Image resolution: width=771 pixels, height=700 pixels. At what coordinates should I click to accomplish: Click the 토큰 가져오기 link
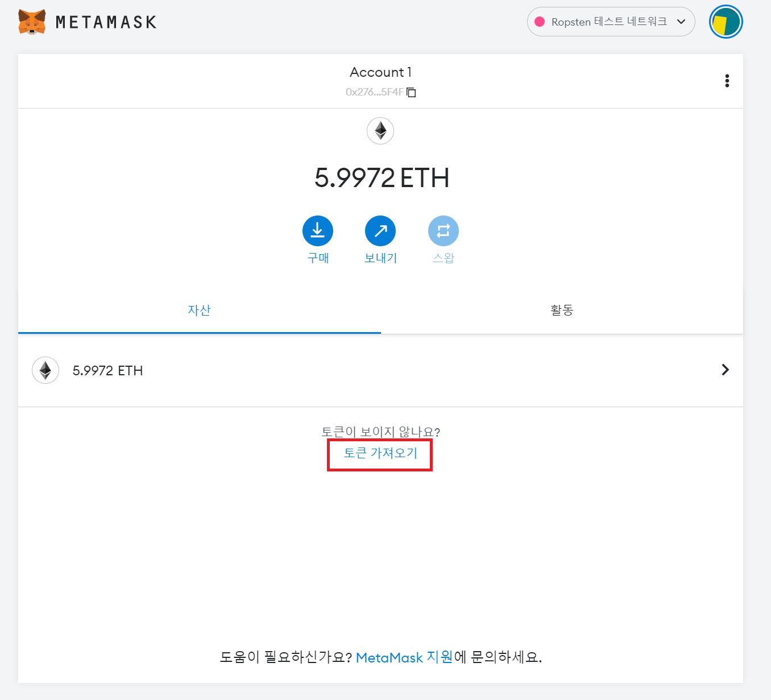tap(380, 453)
